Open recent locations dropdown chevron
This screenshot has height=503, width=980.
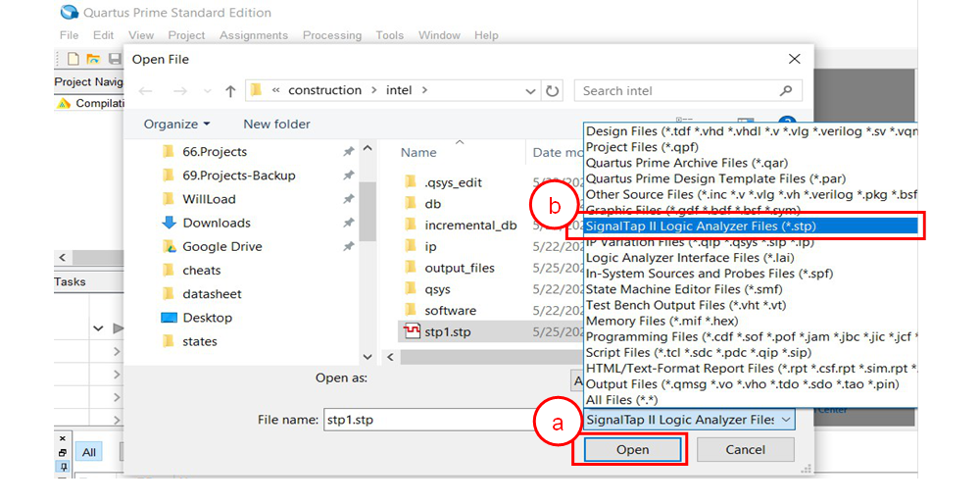(208, 91)
